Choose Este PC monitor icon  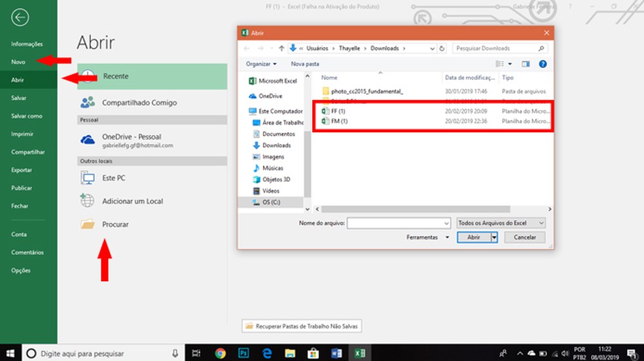click(x=88, y=178)
